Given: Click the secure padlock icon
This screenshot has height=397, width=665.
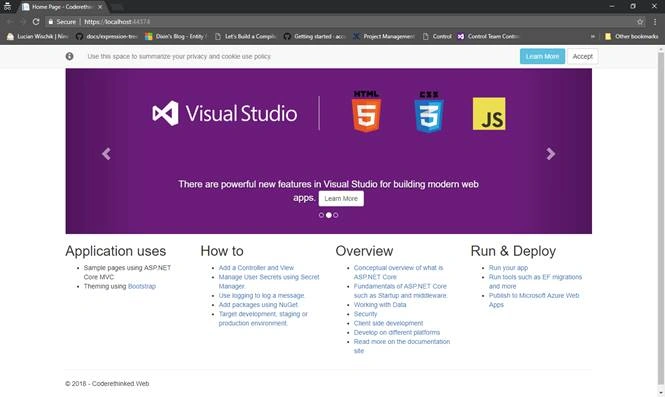Looking at the screenshot, I should pyautogui.click(x=50, y=22).
